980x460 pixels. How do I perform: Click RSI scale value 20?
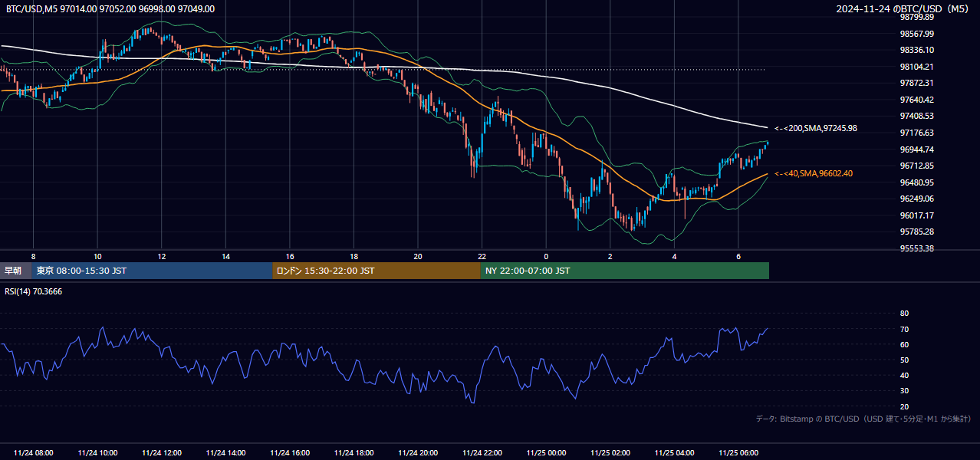click(904, 406)
